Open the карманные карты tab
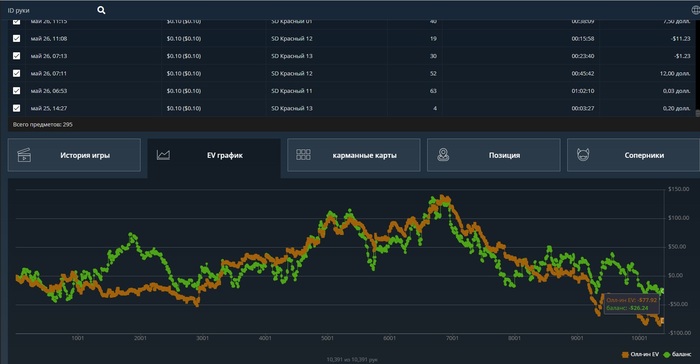The width and height of the screenshot is (700, 364). point(354,155)
